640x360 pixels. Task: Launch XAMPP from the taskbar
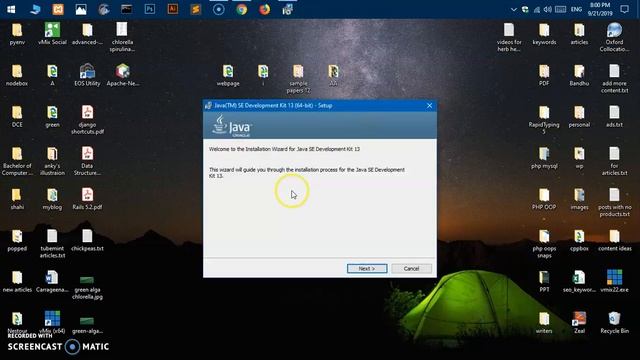pos(58,9)
